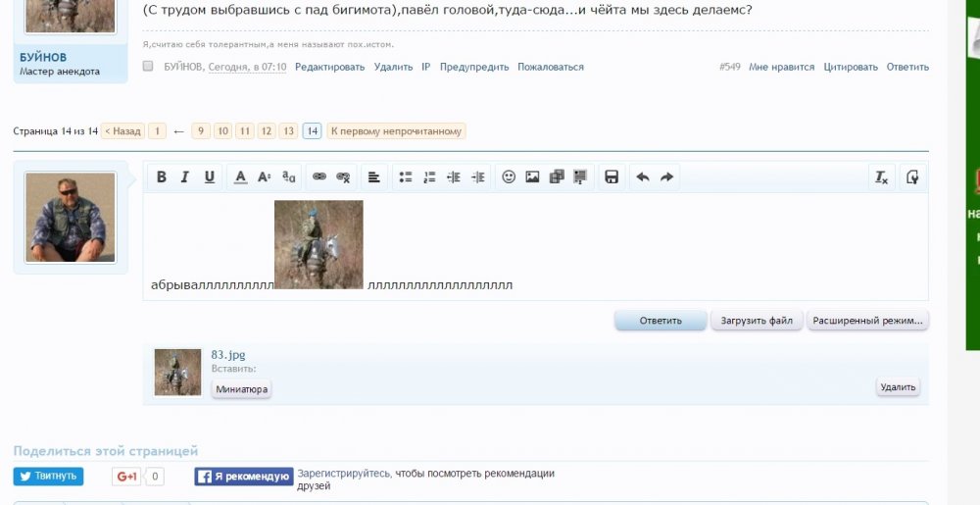Click the Миниатюра insert button
980x505 pixels.
[241, 389]
